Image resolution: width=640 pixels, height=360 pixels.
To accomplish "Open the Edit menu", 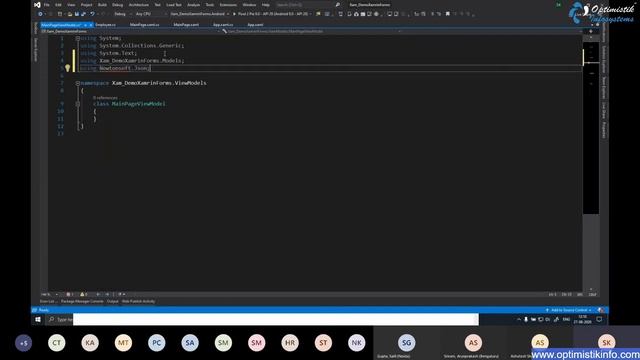I will pos(58,5).
